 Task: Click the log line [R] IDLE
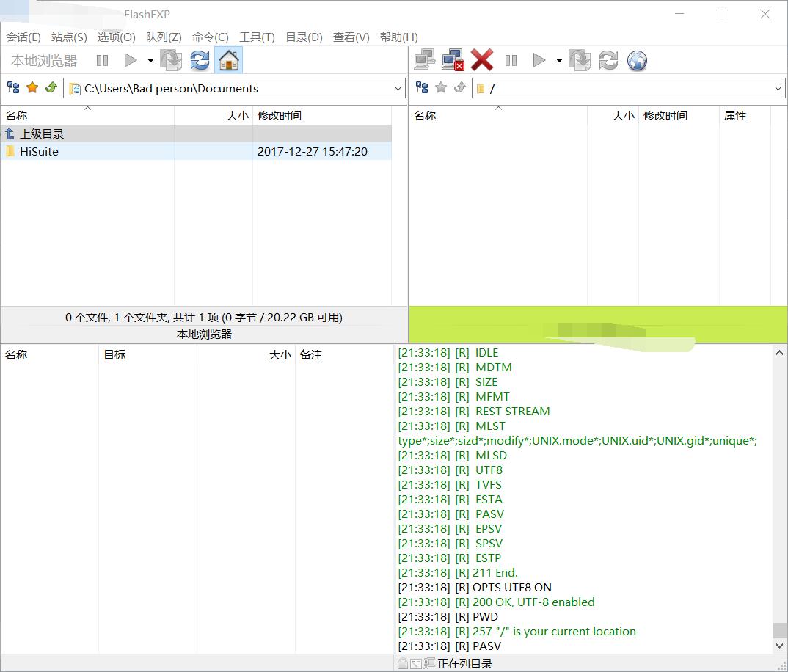pos(448,352)
